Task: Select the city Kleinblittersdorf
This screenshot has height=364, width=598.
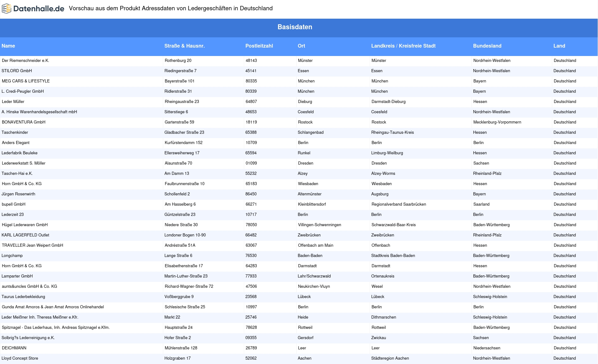Action: click(x=312, y=204)
